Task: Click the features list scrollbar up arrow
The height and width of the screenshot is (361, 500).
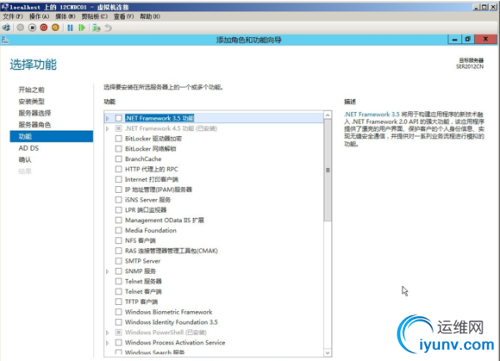Action: click(328, 115)
